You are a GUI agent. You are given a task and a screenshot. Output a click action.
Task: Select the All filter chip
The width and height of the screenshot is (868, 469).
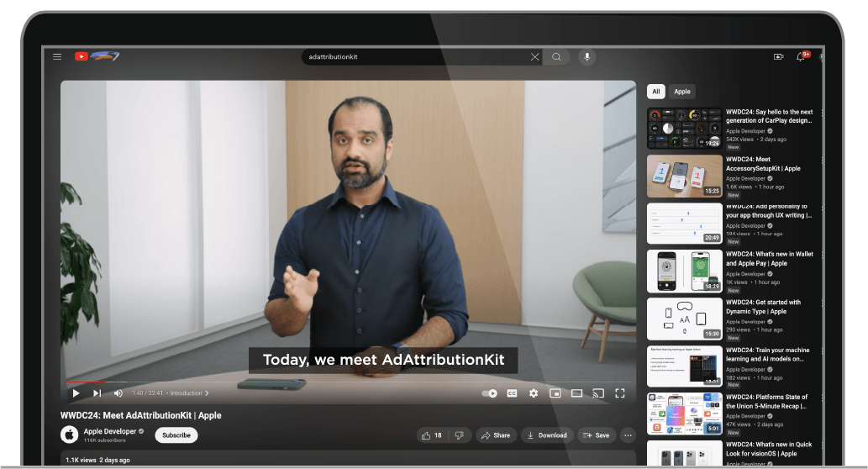pyautogui.click(x=656, y=92)
